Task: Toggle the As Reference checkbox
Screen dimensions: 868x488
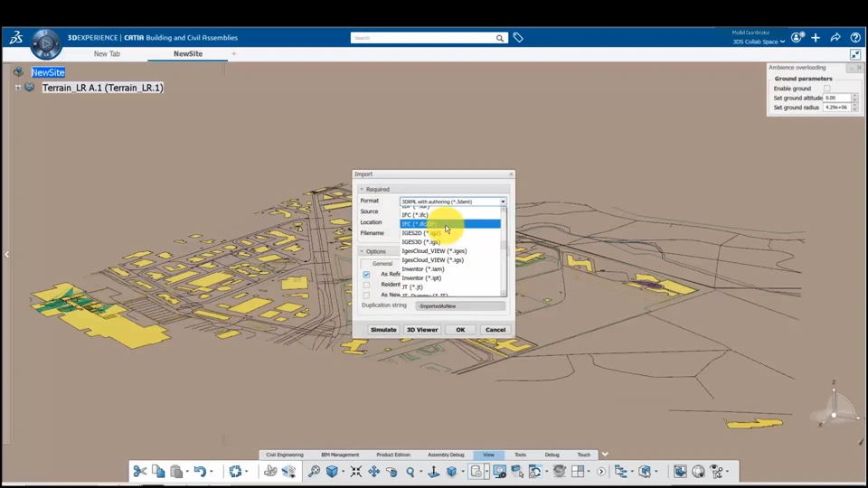Action: pos(366,275)
